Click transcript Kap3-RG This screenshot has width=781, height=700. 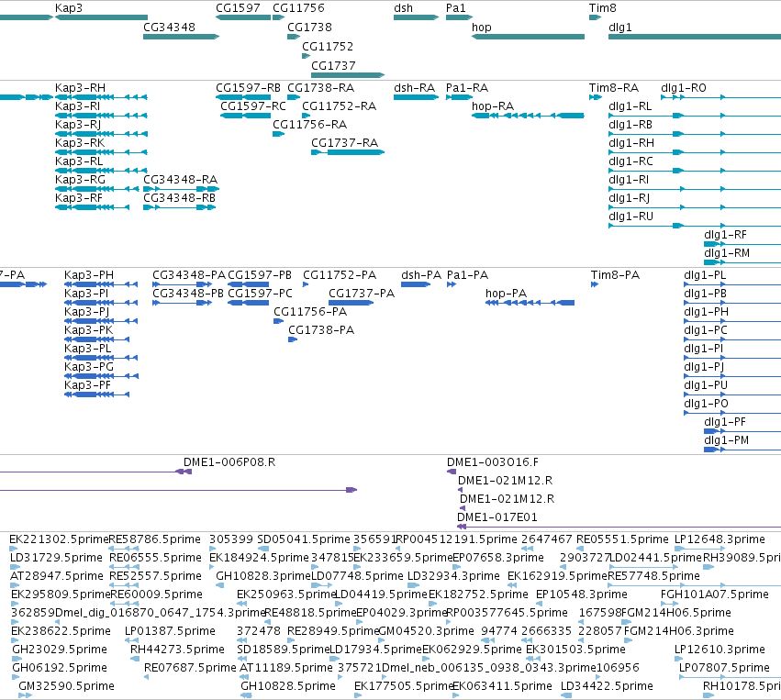[x=96, y=189]
